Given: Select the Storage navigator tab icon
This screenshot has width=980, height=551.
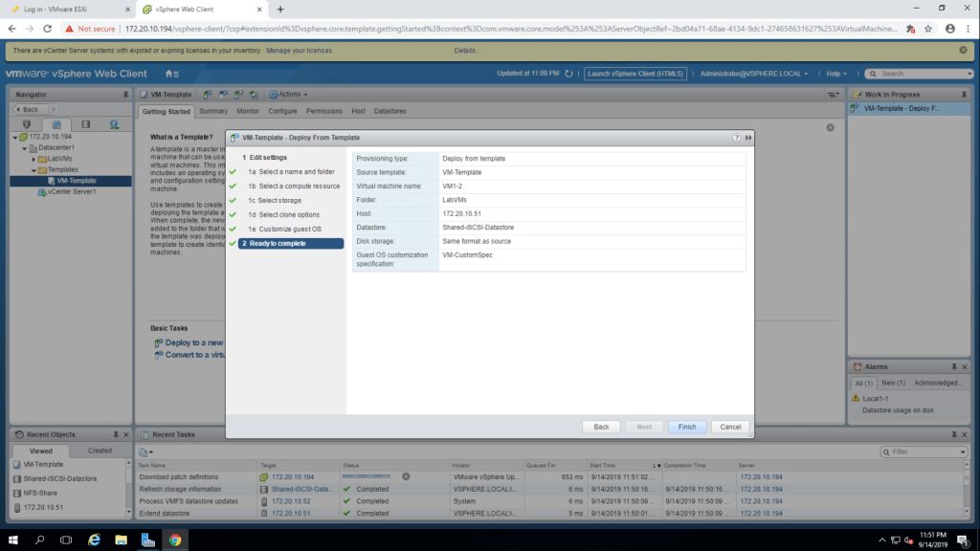Looking at the screenshot, I should coord(85,124).
